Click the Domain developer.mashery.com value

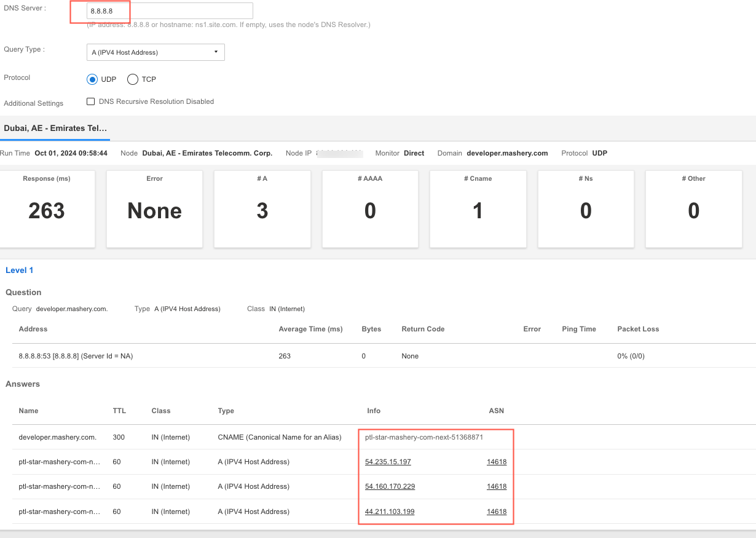click(507, 153)
